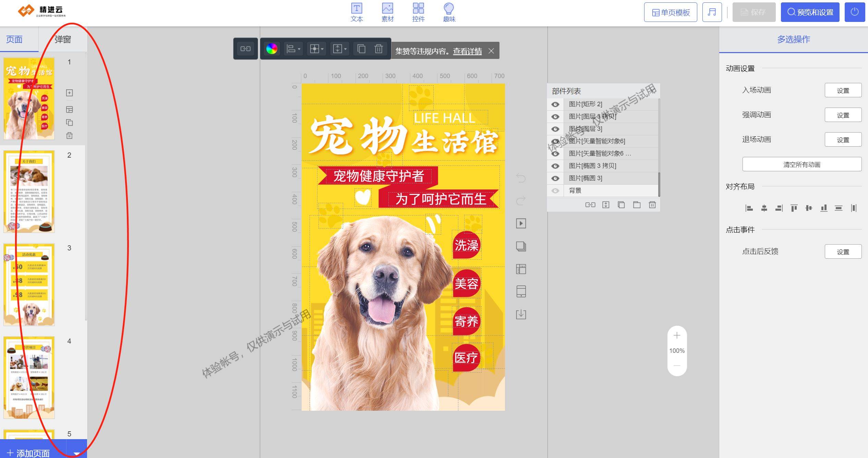Toggle visibility of 图片[矢量智能对象6]
The width and height of the screenshot is (868, 458).
coord(555,141)
